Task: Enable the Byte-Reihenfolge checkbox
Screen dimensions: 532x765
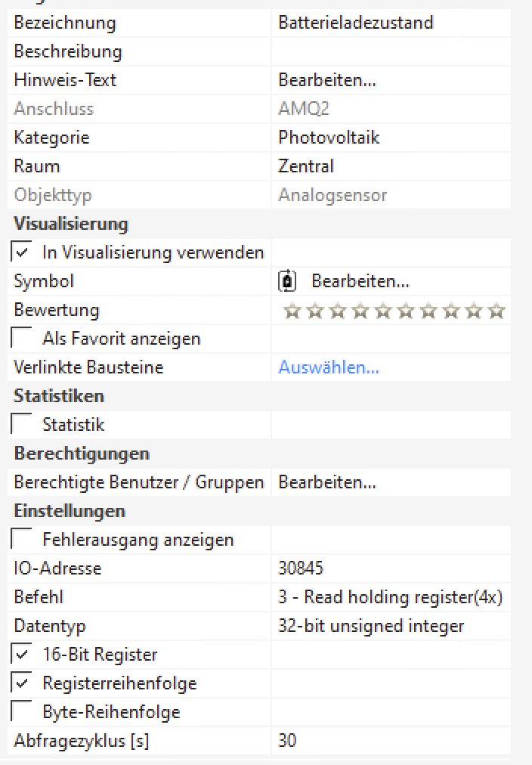Action: (x=21, y=712)
